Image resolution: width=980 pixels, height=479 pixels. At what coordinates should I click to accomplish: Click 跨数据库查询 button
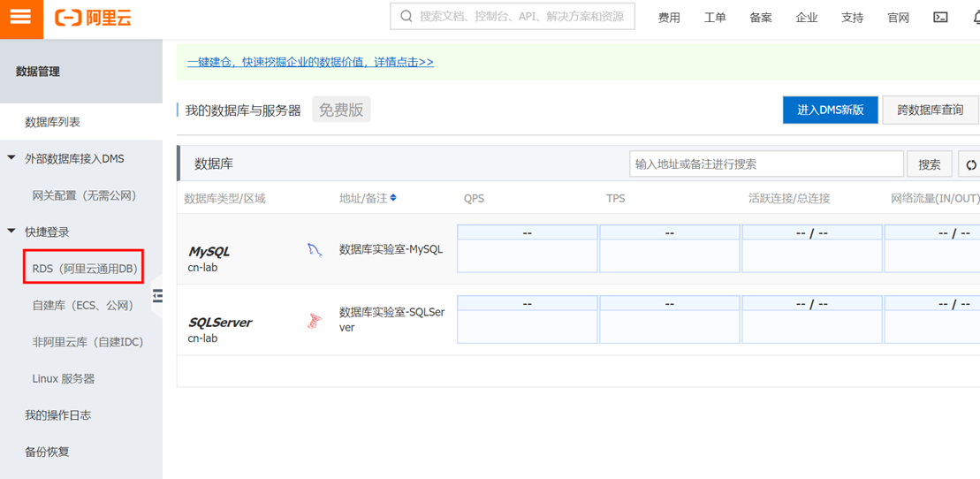(930, 110)
